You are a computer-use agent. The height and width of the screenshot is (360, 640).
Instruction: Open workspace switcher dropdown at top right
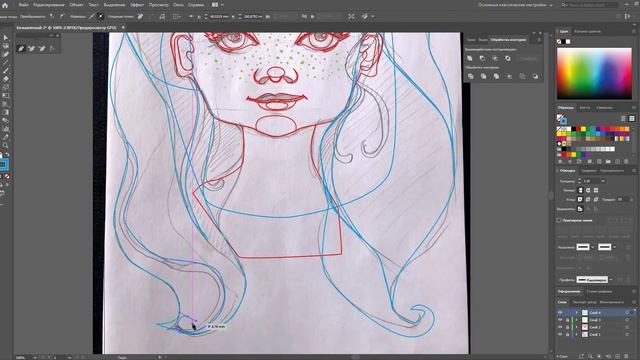[551, 5]
